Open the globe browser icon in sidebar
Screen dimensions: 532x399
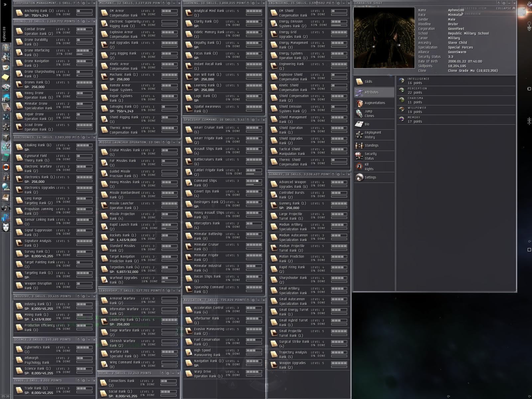pos(6,187)
